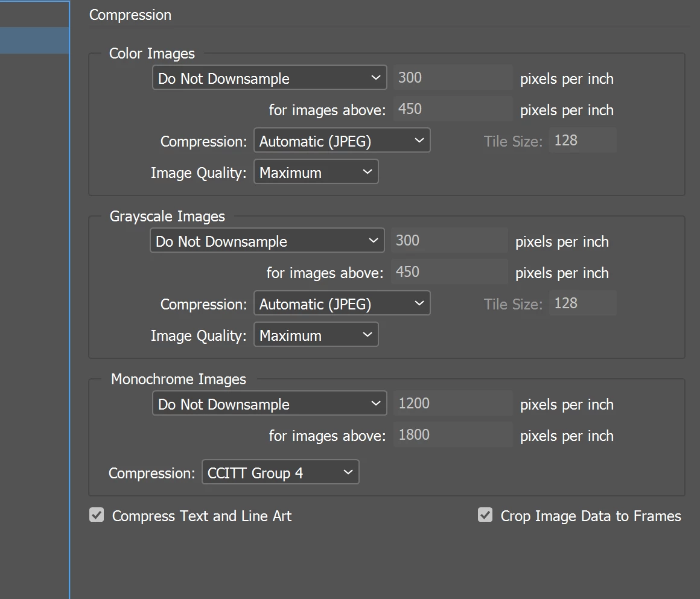Click Monochrome Images 1200 resolution field
This screenshot has width=700, height=599.
[x=453, y=404]
